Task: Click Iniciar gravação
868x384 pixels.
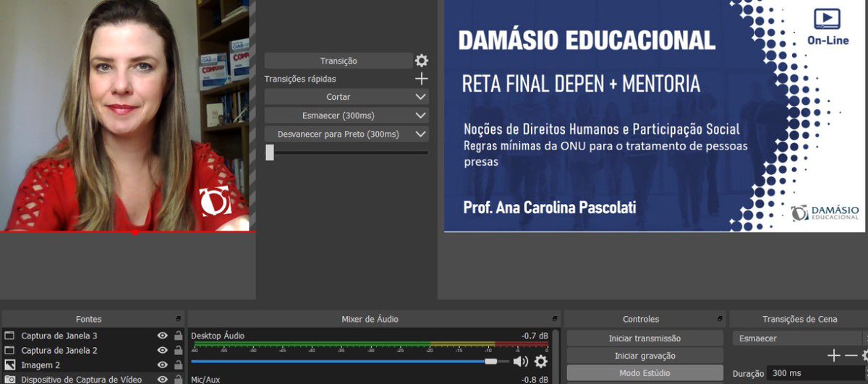Action: tap(644, 356)
